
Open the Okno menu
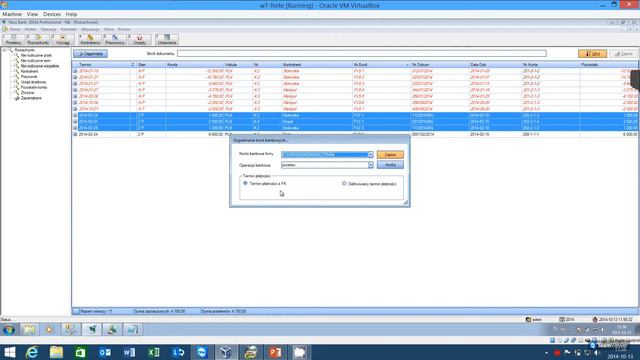pyautogui.click(x=109, y=29)
